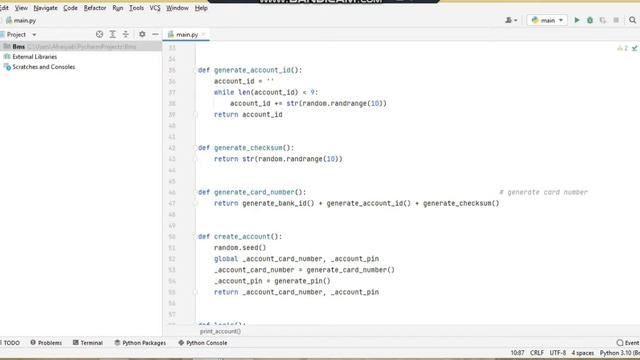Click CRLF line separator in status bar
Image resolution: width=640 pixels, height=360 pixels.
click(x=537, y=353)
